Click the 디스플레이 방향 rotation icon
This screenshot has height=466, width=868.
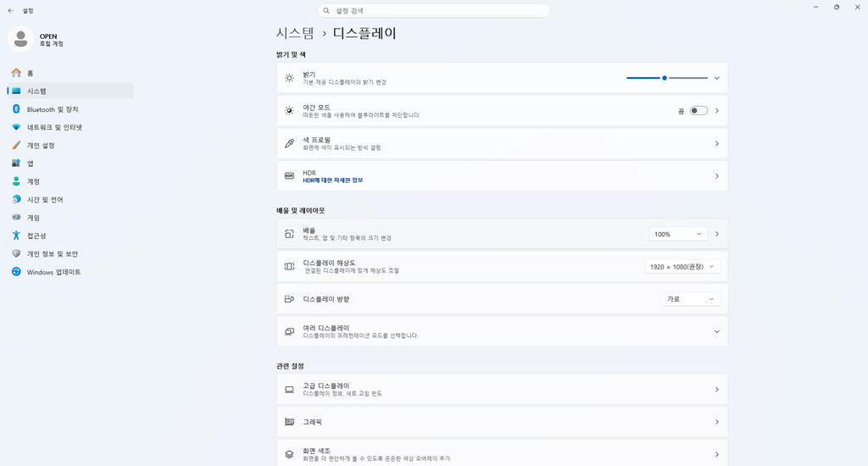point(289,299)
